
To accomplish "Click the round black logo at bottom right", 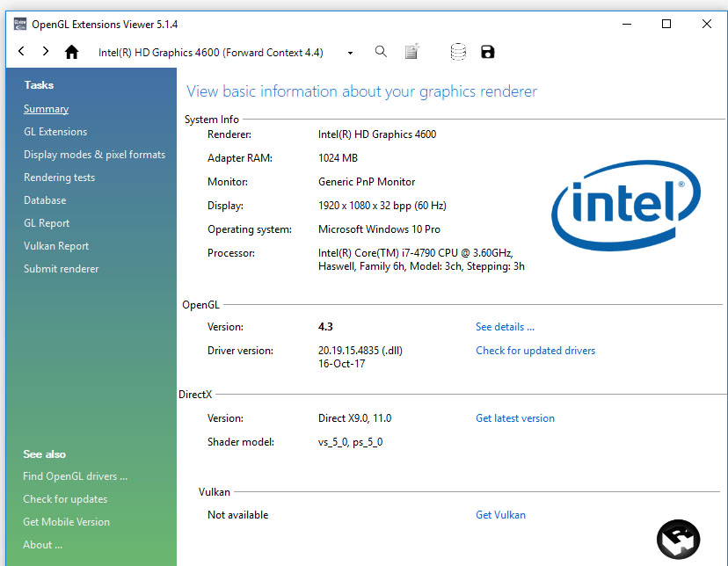I will coord(678,540).
